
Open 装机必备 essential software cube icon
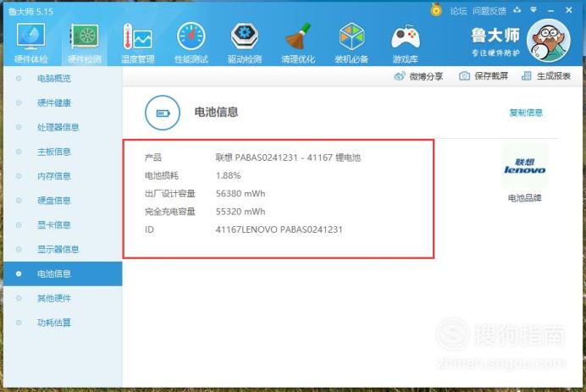point(351,42)
